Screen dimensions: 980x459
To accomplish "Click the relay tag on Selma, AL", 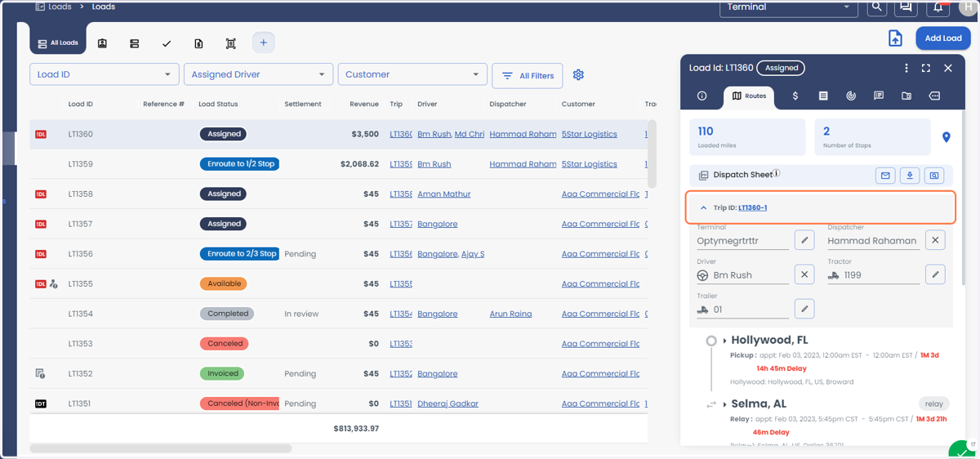I will tap(934, 403).
